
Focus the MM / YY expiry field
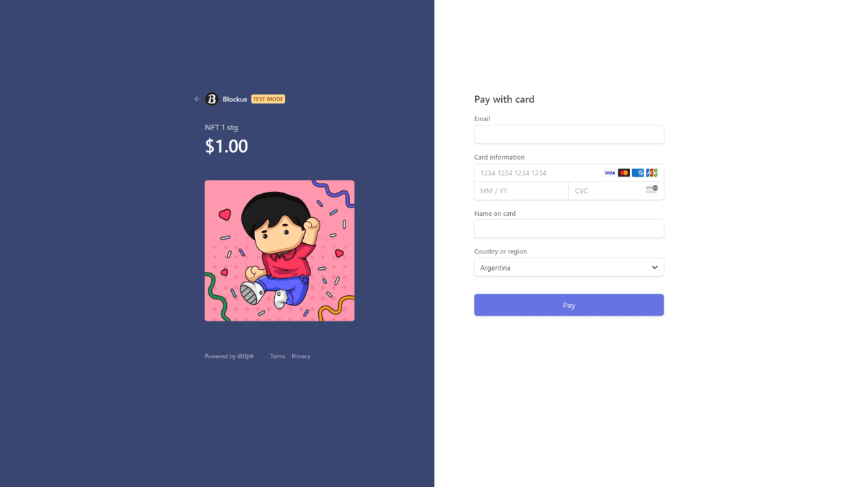pyautogui.click(x=522, y=190)
